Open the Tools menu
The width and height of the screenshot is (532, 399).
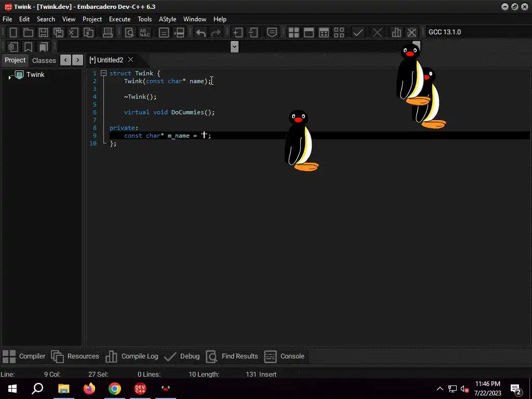pyautogui.click(x=144, y=19)
